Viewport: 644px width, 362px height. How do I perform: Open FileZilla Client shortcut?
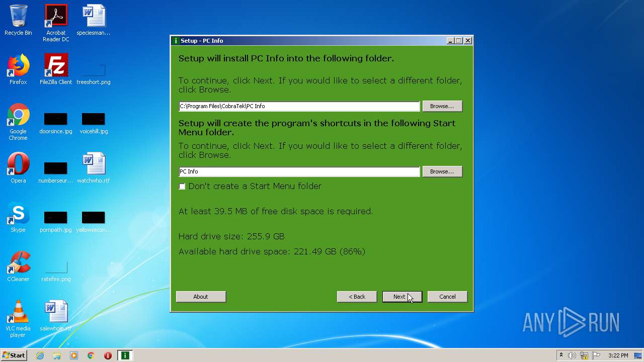(56, 69)
